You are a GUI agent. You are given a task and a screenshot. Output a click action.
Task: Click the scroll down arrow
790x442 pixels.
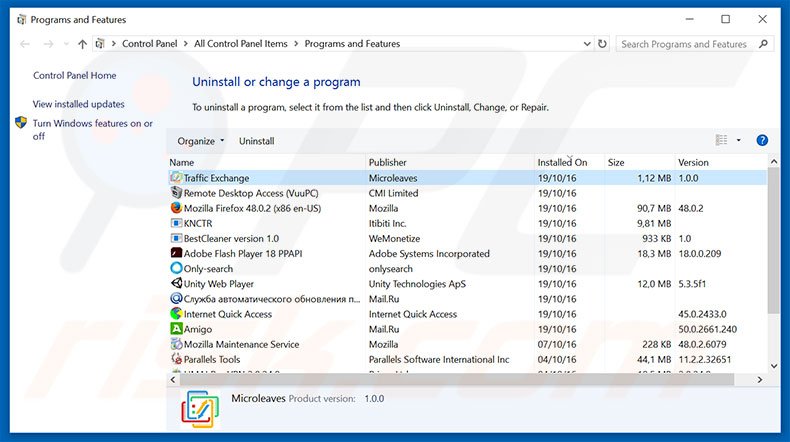tap(774, 366)
